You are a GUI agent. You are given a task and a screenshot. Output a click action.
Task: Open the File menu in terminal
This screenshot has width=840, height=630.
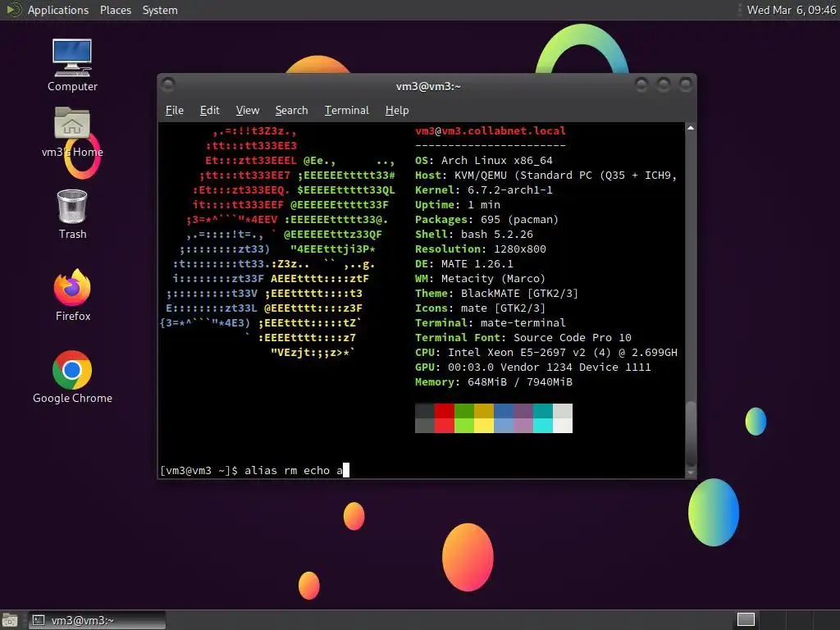click(x=174, y=111)
